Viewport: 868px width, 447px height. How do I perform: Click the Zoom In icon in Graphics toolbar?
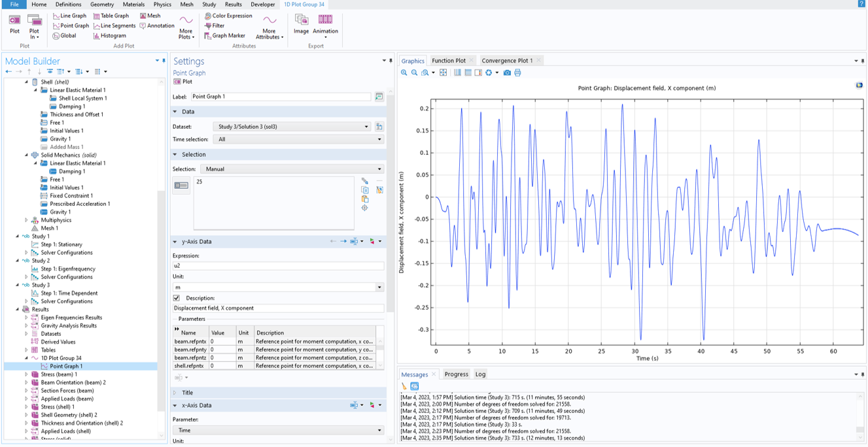pyautogui.click(x=404, y=73)
